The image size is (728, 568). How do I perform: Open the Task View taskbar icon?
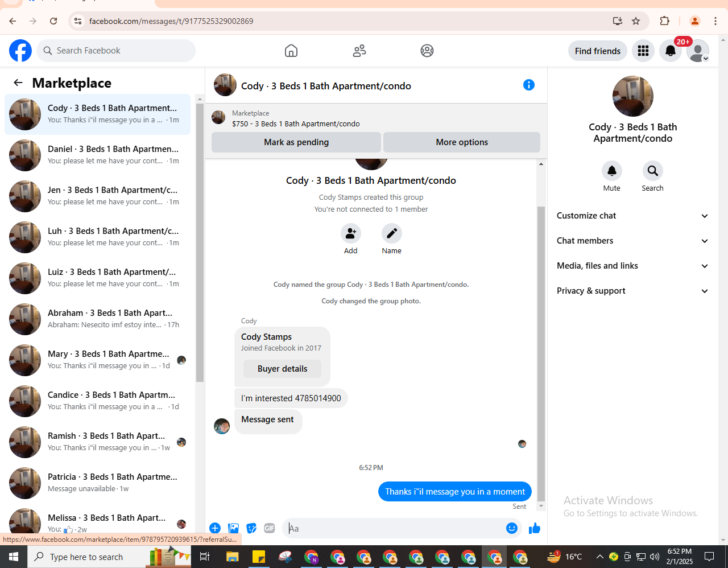[205, 557]
